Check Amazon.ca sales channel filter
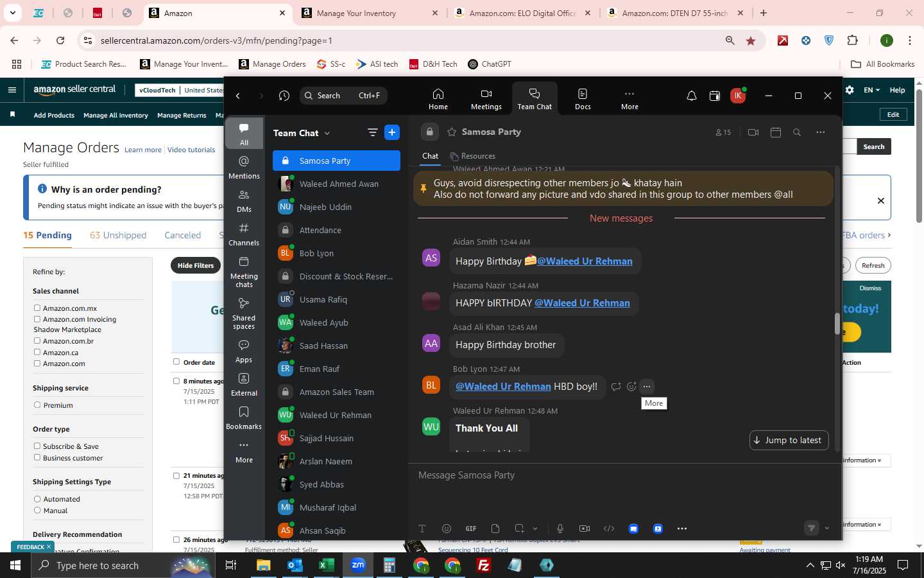Screen dimensions: 924x578 (x=37, y=352)
